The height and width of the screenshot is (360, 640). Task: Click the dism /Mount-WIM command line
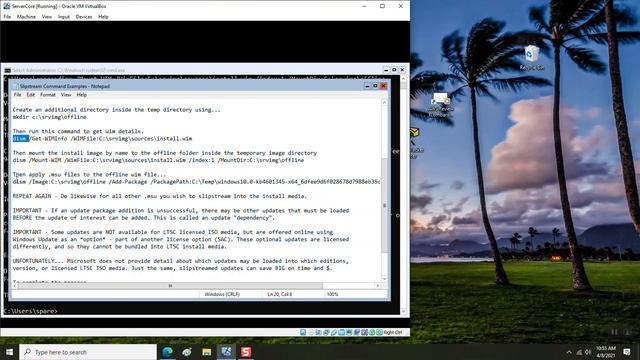pyautogui.click(x=158, y=160)
